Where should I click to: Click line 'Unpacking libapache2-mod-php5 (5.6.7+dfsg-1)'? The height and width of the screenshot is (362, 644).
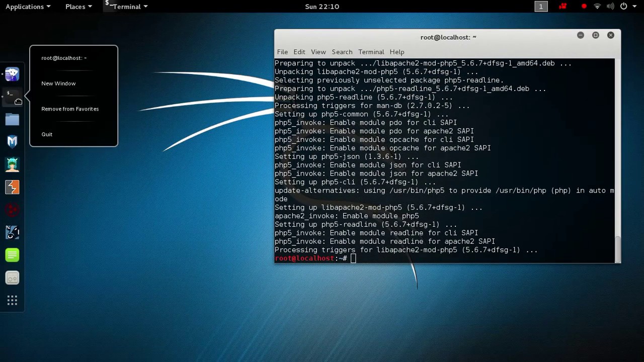coord(376,72)
